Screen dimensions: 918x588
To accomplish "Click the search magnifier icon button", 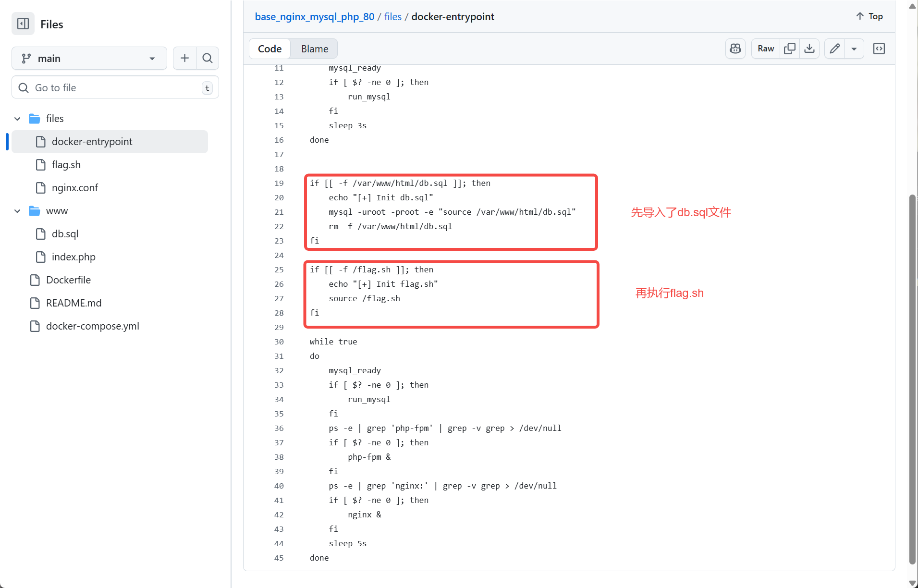I will click(208, 58).
